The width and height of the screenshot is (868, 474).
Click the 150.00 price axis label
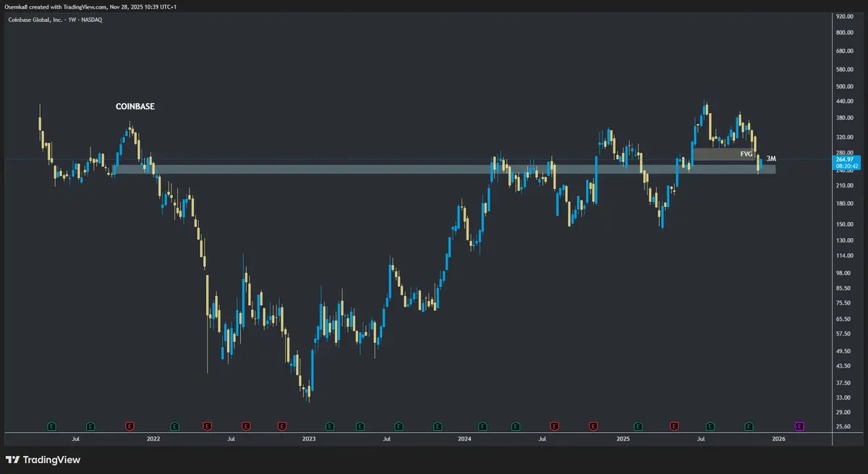(846, 224)
